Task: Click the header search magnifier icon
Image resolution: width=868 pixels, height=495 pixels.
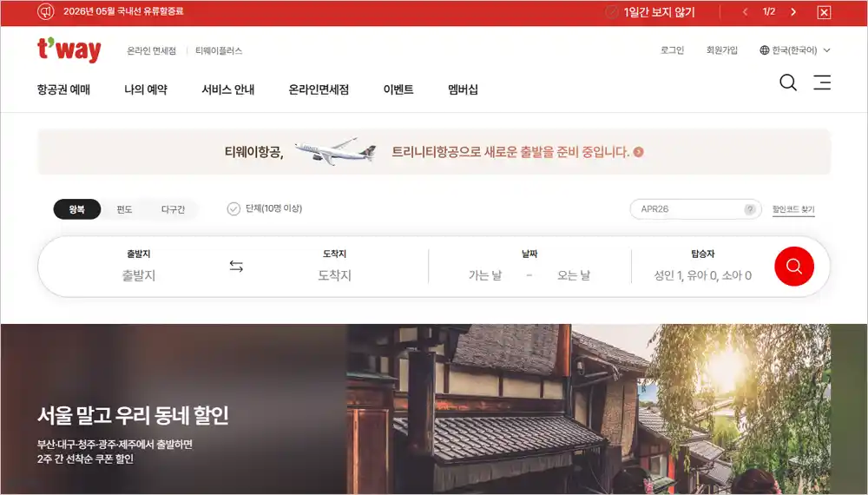Action: (788, 82)
